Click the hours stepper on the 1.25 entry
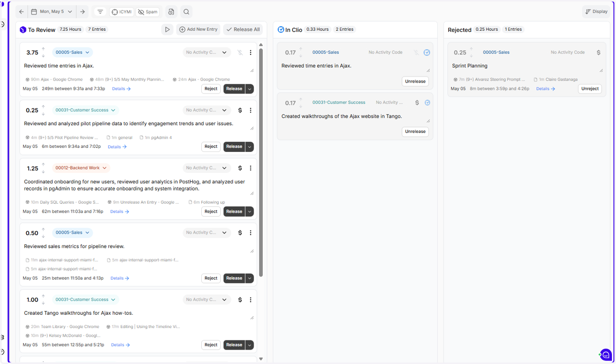The width and height of the screenshot is (616, 364). point(44,168)
